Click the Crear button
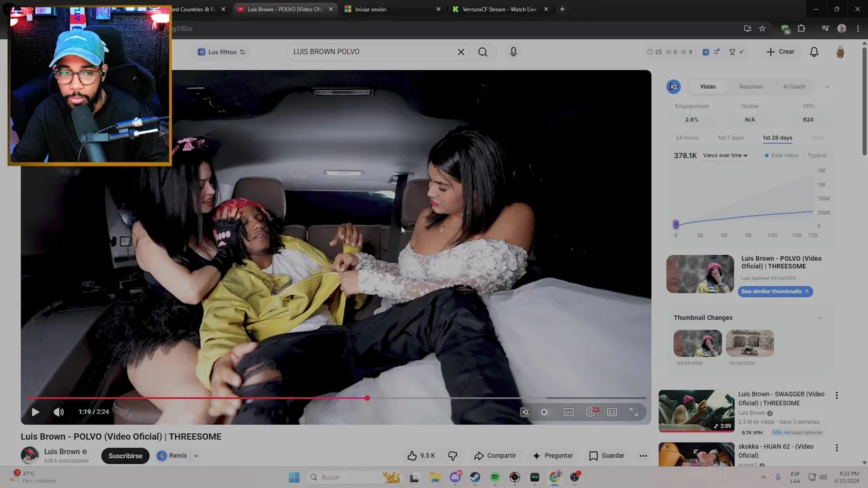The image size is (868, 488). (781, 52)
